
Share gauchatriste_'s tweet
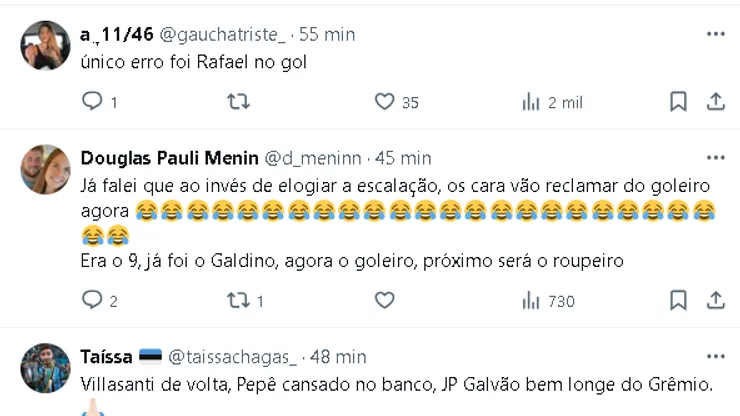716,101
